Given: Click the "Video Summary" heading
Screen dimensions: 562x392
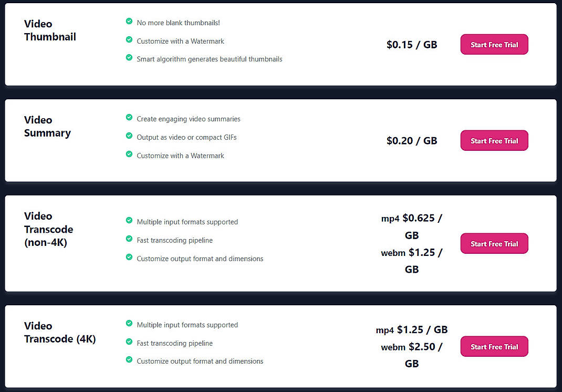Looking at the screenshot, I should tap(47, 126).
